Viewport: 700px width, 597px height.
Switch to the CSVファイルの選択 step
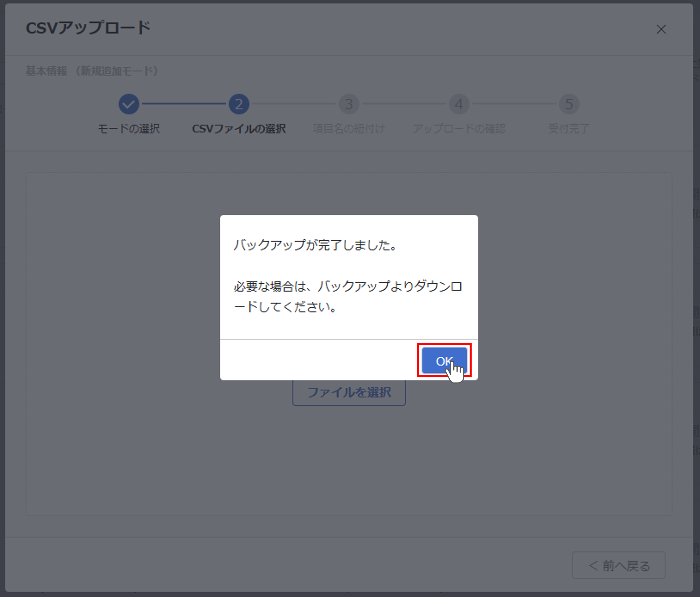pyautogui.click(x=239, y=128)
